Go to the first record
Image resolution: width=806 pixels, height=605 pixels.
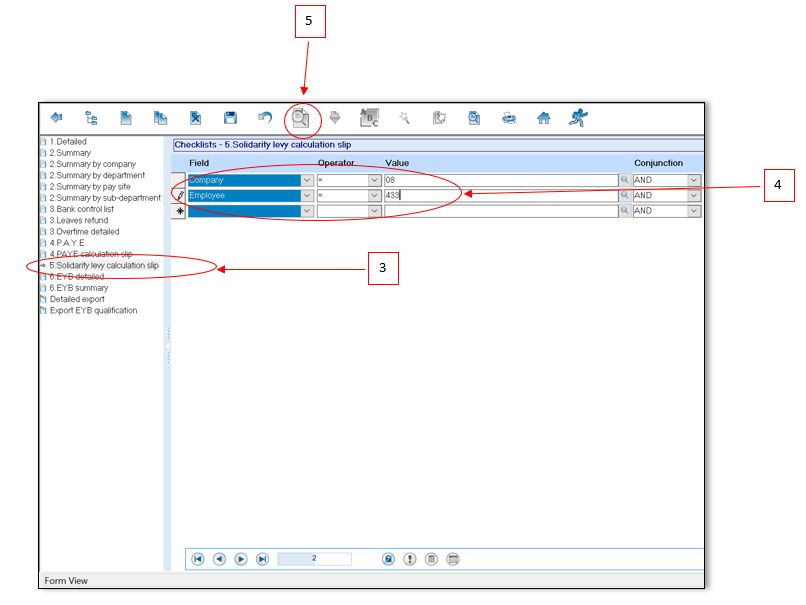tap(198, 559)
